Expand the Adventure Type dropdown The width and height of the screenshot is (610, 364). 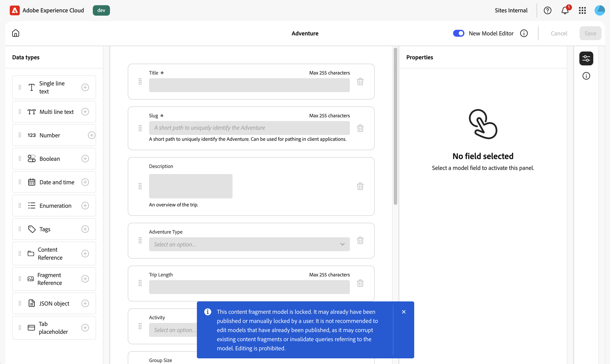pos(249,244)
